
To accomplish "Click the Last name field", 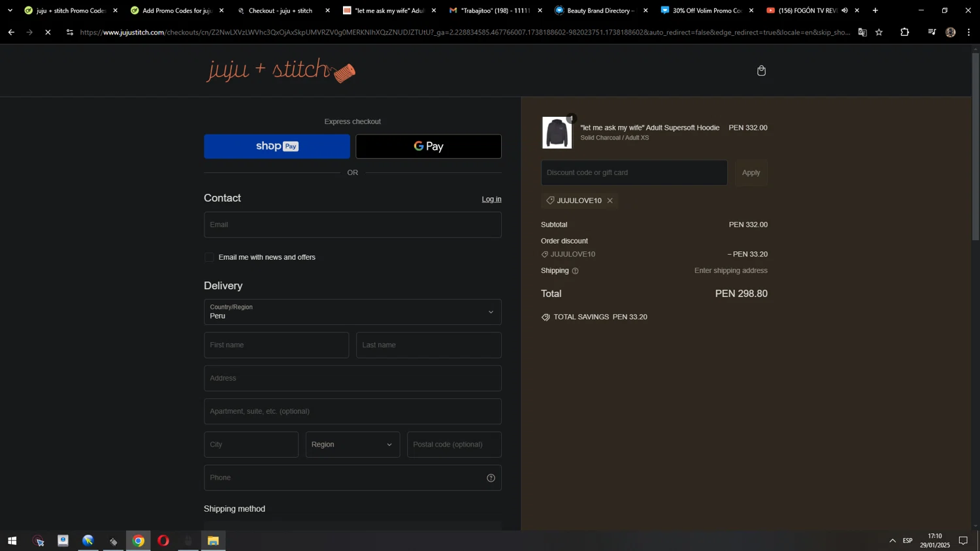I will click(x=429, y=345).
